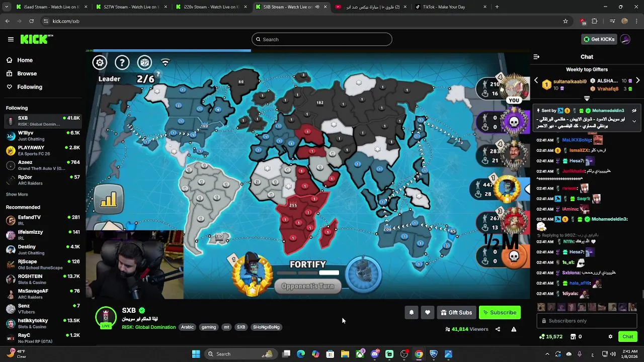The image size is (644, 362).
Task: Open the Kick hamburger menu icon
Action: [11, 39]
